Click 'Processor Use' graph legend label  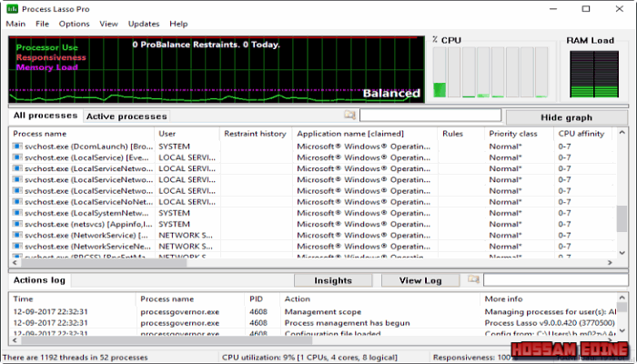46,47
